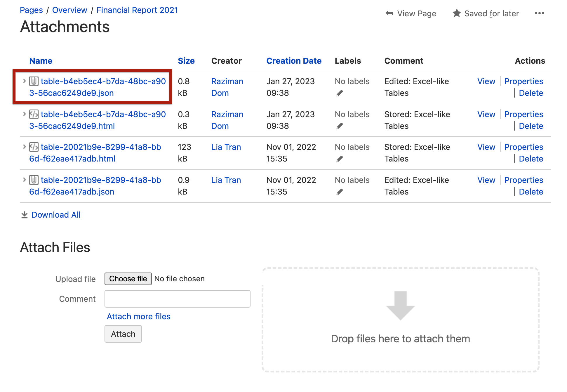Expand the 0.3 kB html attachment row
The width and height of the screenshot is (567, 392).
tap(25, 114)
